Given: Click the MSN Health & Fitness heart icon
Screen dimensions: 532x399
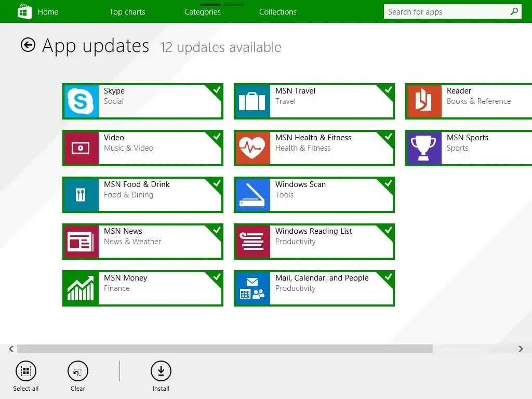Looking at the screenshot, I should [x=252, y=148].
